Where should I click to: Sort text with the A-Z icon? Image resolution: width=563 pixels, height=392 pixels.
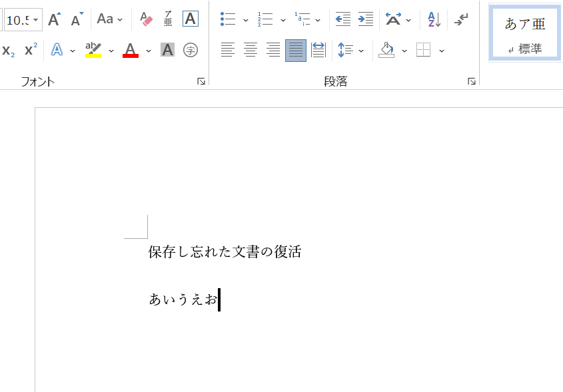[x=434, y=19]
